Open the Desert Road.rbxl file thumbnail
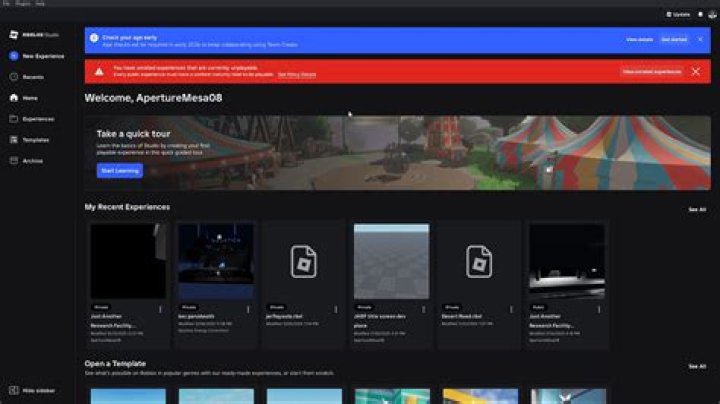 point(479,261)
